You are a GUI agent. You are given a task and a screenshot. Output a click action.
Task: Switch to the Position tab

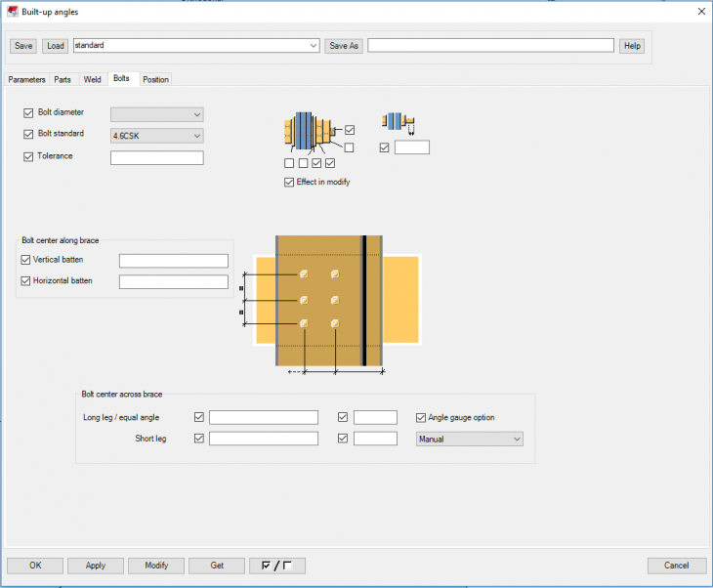[x=155, y=79]
